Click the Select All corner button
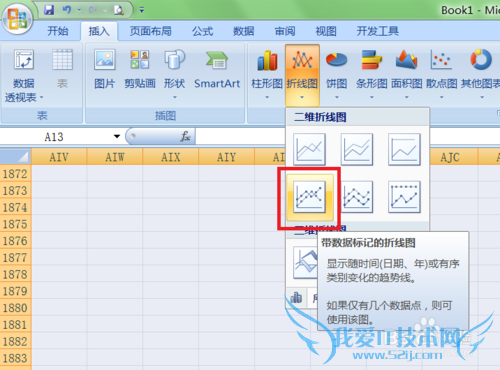 pos(16,156)
